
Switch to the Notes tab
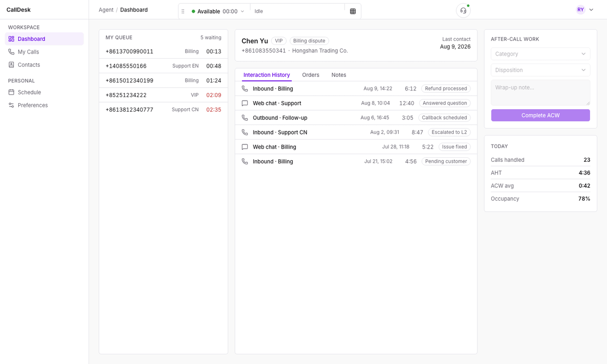(x=339, y=75)
